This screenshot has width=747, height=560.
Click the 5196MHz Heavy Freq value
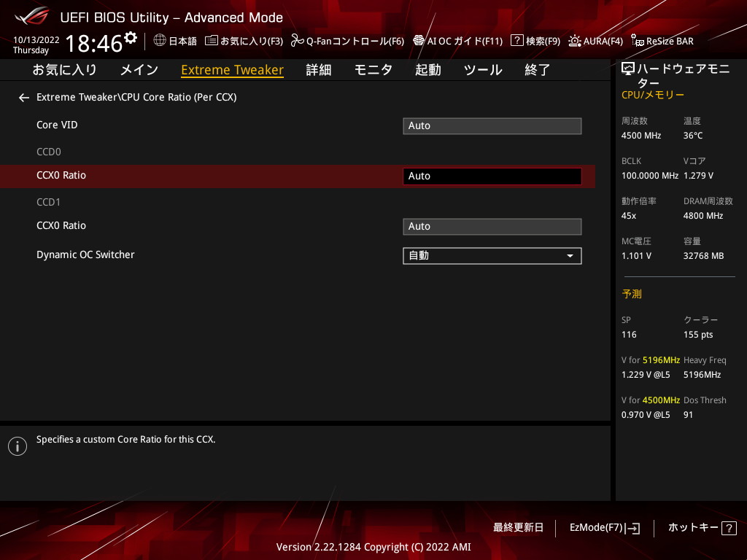[x=702, y=375]
